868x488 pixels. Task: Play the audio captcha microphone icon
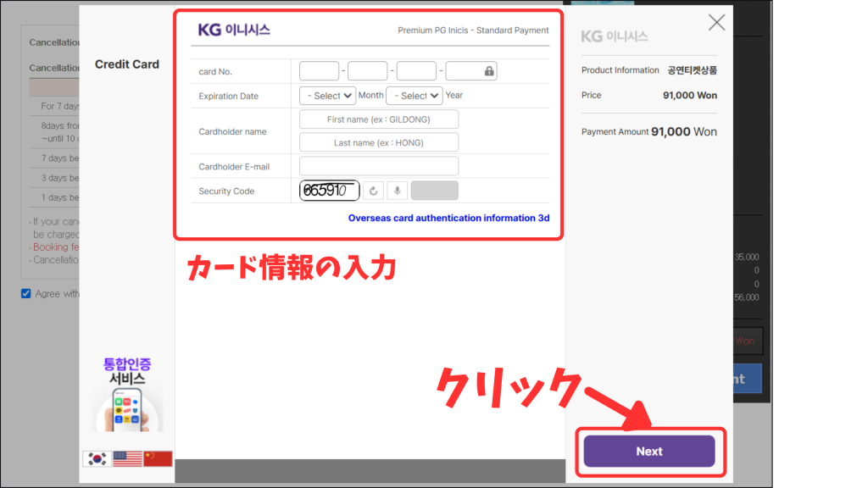point(398,191)
